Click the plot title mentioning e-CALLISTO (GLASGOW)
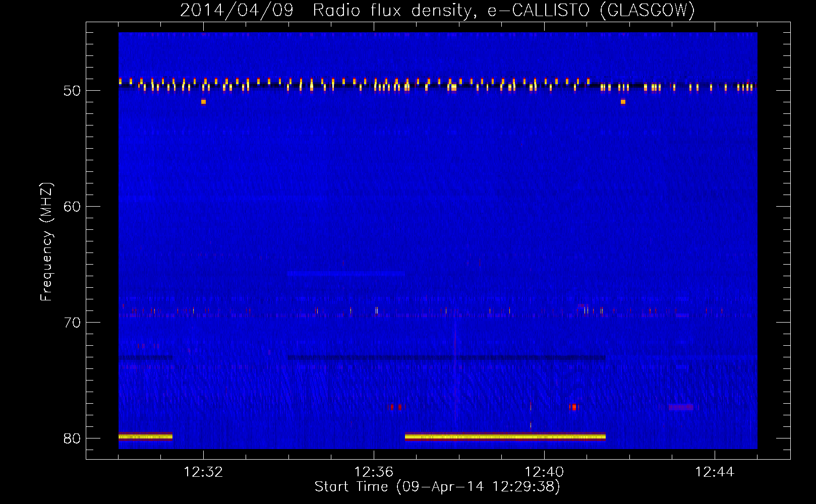The width and height of the screenshot is (816, 504). point(437,10)
